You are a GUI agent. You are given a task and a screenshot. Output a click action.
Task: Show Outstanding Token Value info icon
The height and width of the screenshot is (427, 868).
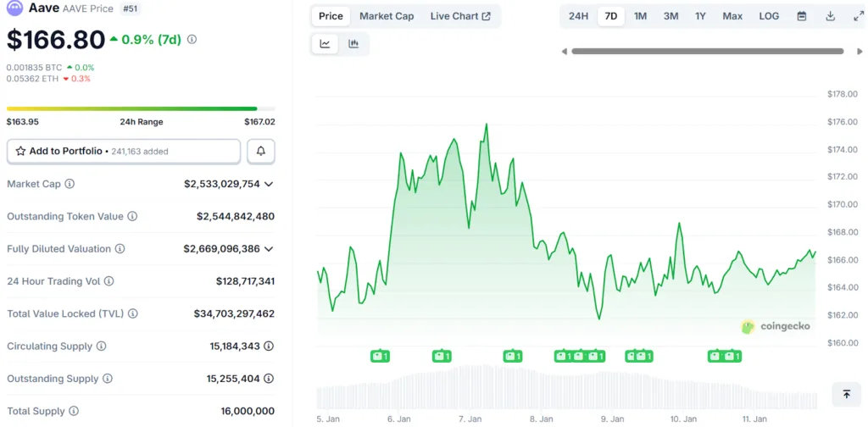tap(132, 216)
